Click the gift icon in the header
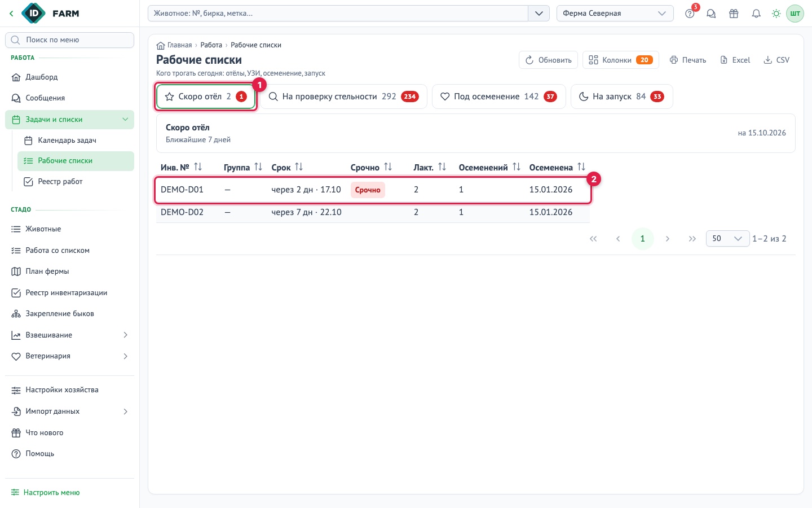 [734, 14]
